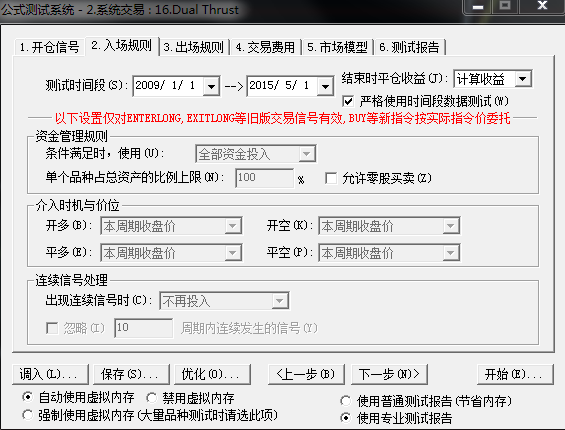Close the 公式测试系统 window

[542, 6]
